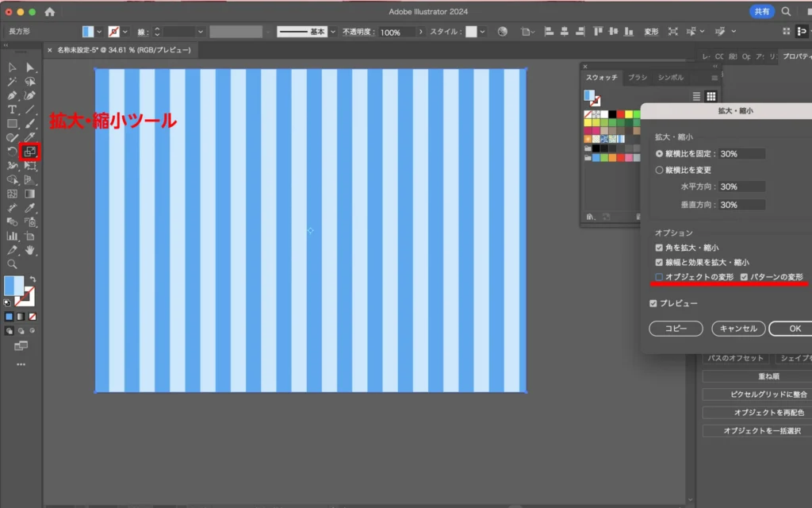Open the fill color dropdown in control bar

(99, 32)
